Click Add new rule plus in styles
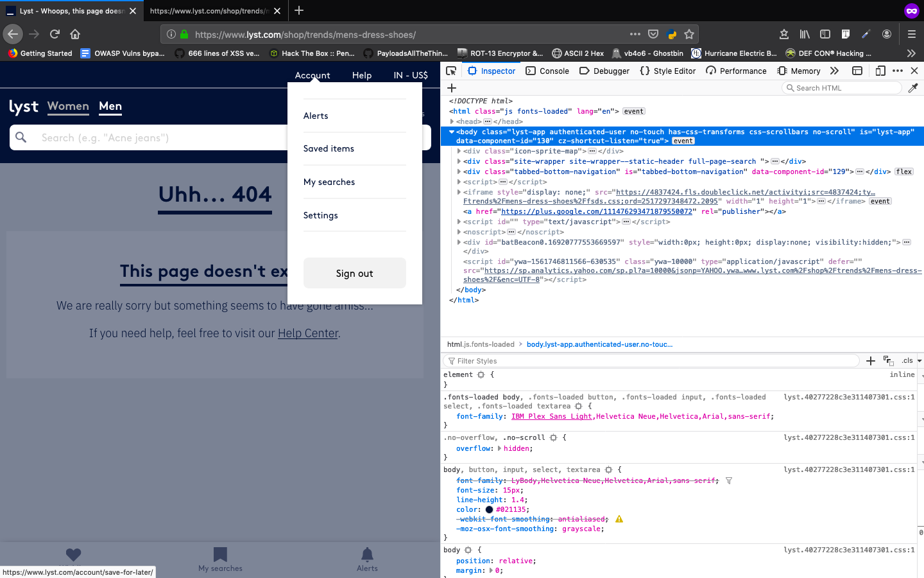 point(871,361)
